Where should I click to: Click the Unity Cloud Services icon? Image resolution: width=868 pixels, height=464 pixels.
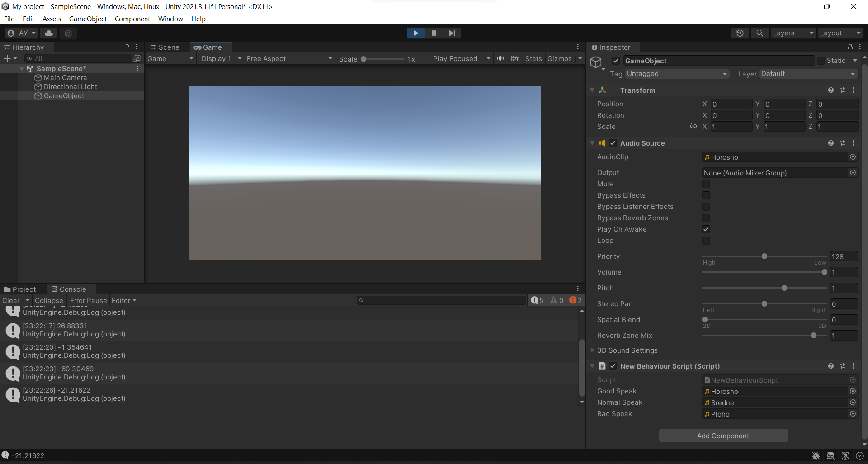point(48,33)
